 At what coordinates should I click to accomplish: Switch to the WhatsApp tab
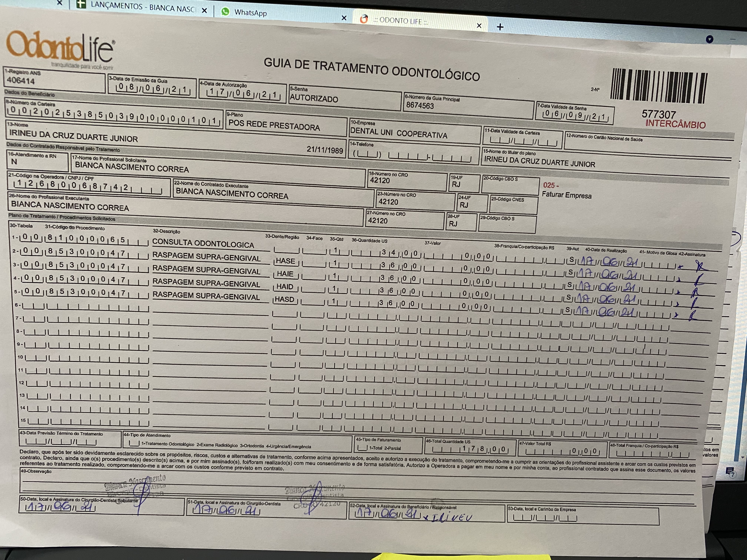coord(251,13)
